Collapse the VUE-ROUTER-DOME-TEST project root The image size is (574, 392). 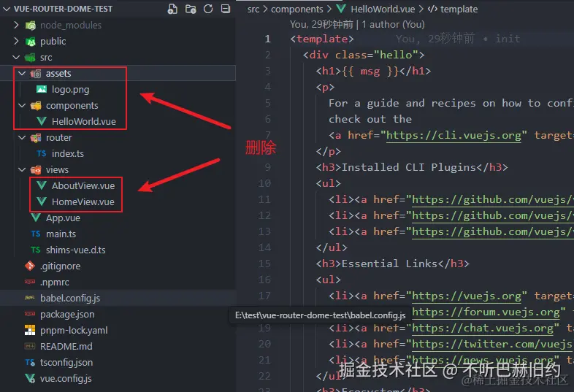point(7,9)
